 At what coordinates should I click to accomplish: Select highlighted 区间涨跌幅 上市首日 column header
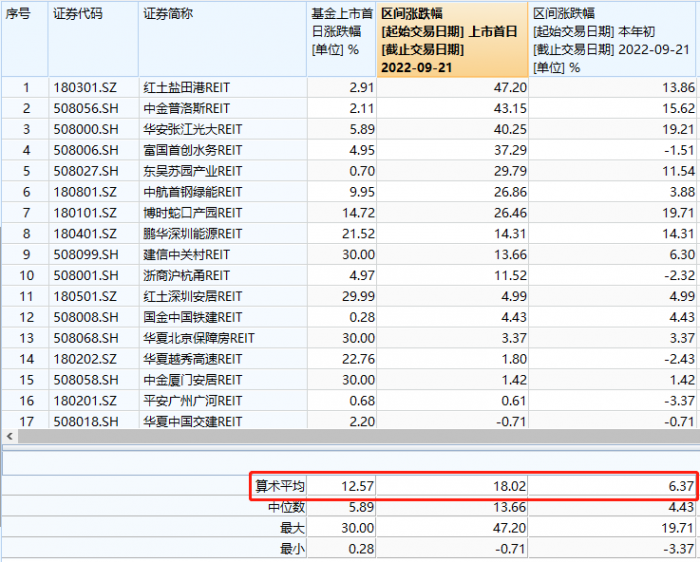[452, 40]
